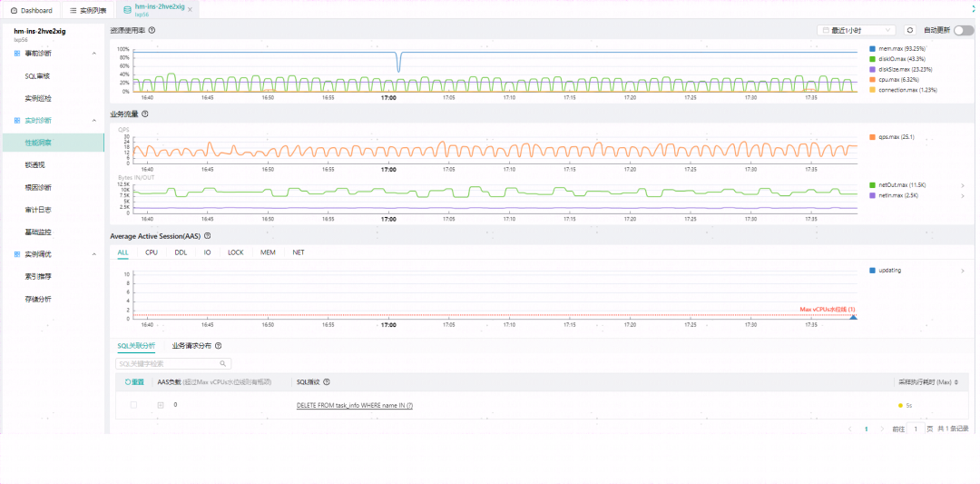This screenshot has width=980, height=484.
Task: Close the hm-ins-2hve2xig tab
Action: [x=190, y=9]
